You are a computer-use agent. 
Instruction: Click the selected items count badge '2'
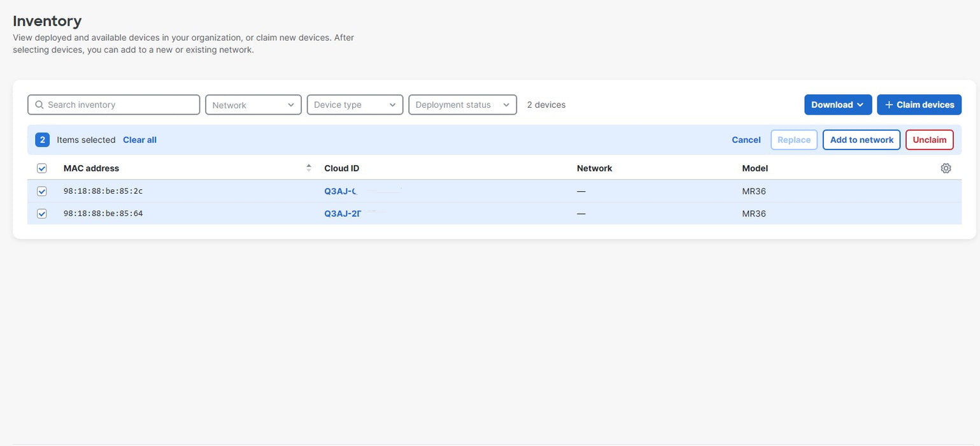pyautogui.click(x=43, y=140)
